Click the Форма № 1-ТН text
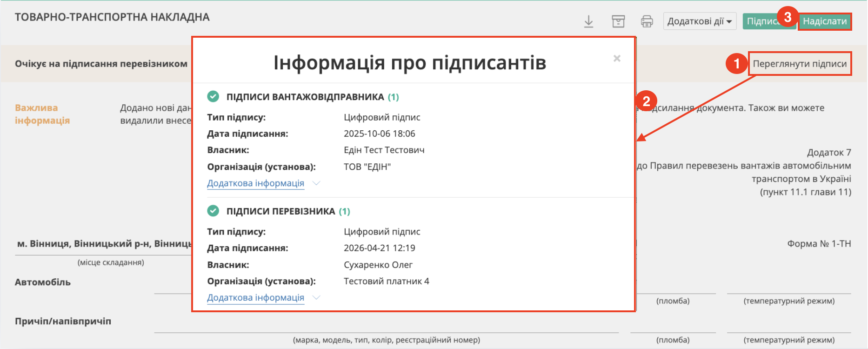868x349 pixels. [819, 244]
